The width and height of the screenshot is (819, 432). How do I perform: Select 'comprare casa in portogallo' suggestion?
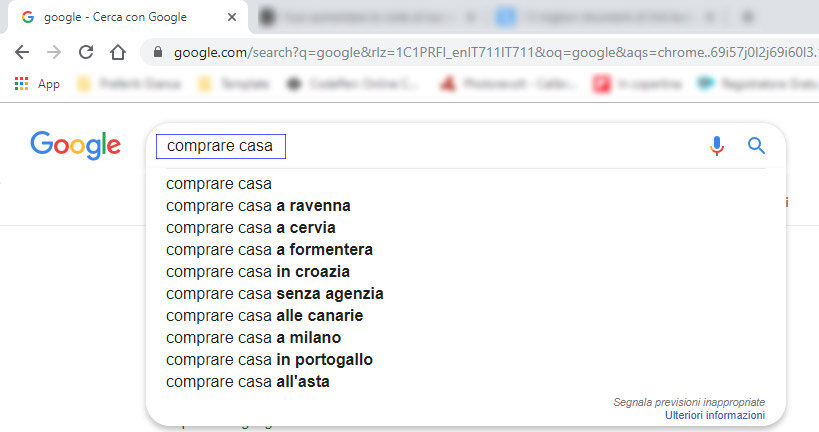click(x=269, y=360)
